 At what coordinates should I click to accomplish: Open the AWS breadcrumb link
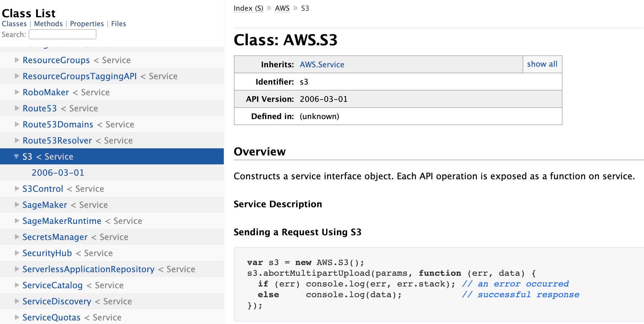282,8
